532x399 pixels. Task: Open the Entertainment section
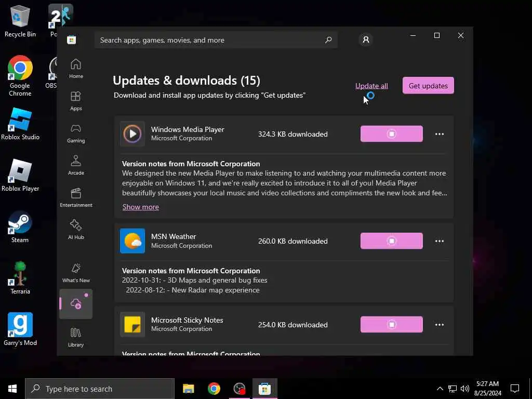tap(76, 197)
